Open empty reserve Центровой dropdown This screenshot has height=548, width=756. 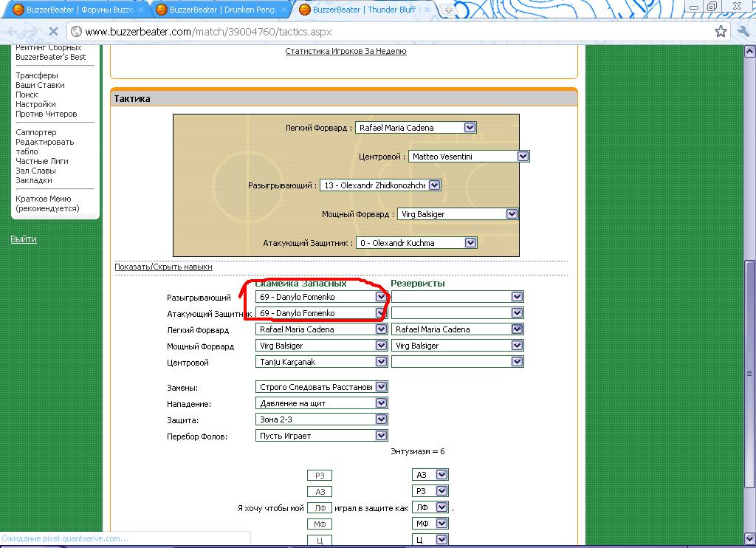click(x=458, y=362)
